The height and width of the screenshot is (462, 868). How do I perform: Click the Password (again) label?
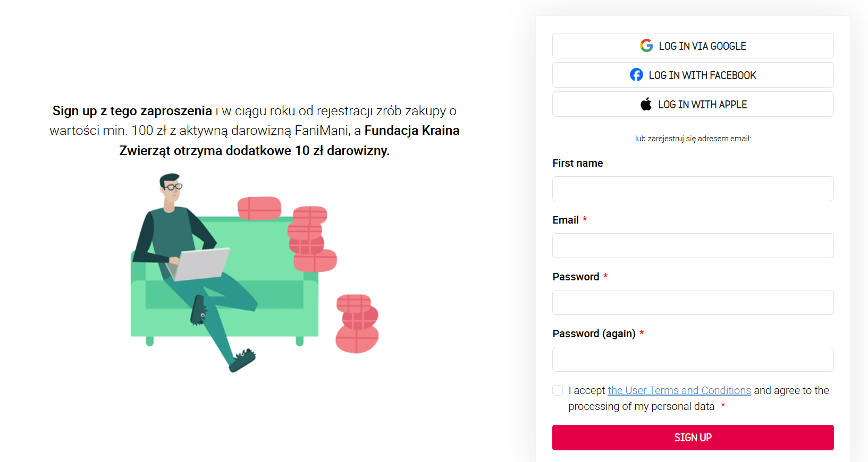[594, 334]
